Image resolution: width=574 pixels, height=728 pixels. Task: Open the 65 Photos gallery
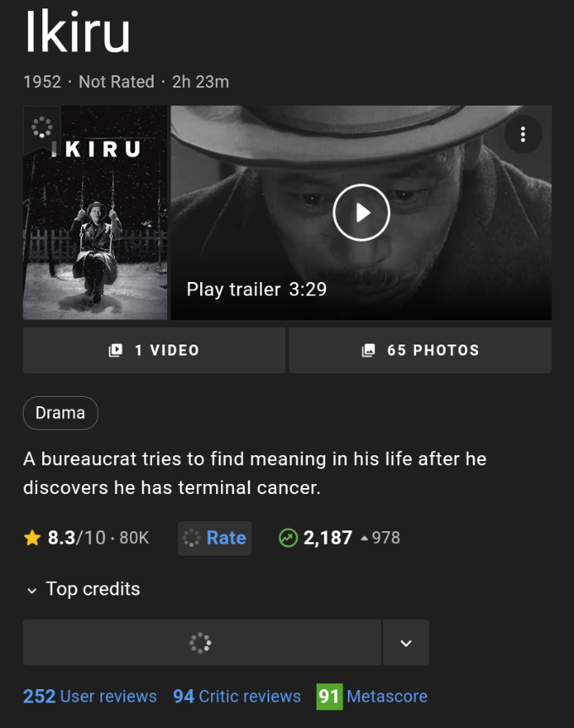[420, 350]
